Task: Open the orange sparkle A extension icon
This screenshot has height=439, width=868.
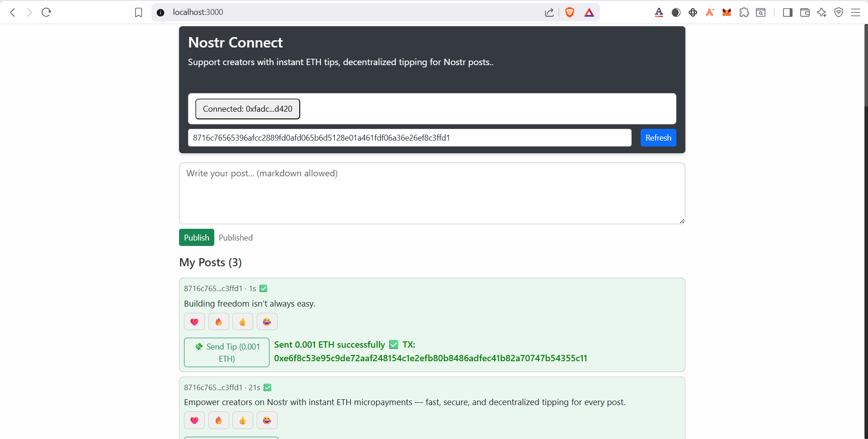Action: [x=710, y=12]
